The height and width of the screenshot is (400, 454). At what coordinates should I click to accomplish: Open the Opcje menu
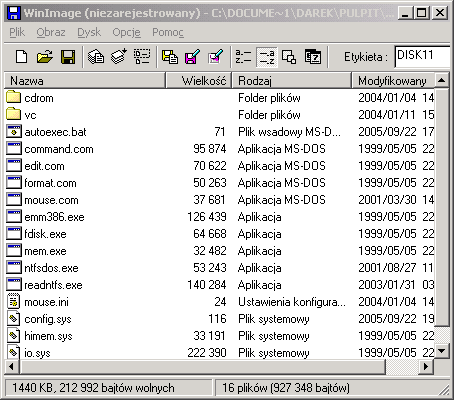pos(126,32)
